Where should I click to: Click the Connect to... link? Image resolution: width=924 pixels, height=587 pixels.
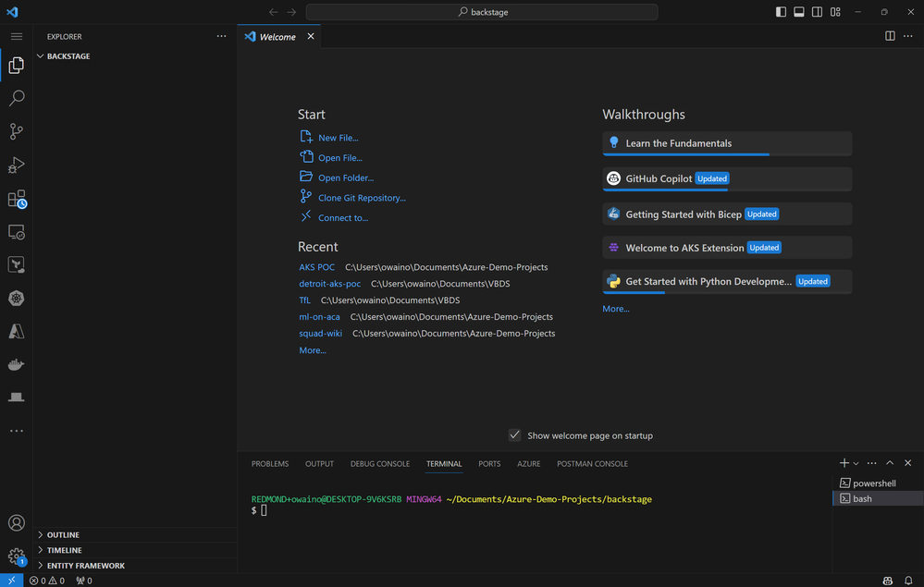pos(343,218)
